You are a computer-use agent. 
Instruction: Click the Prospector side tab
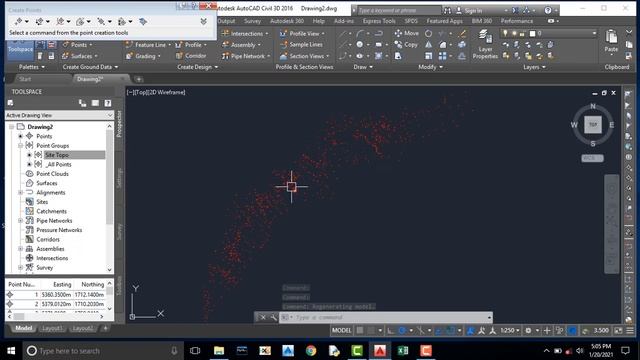(119, 124)
